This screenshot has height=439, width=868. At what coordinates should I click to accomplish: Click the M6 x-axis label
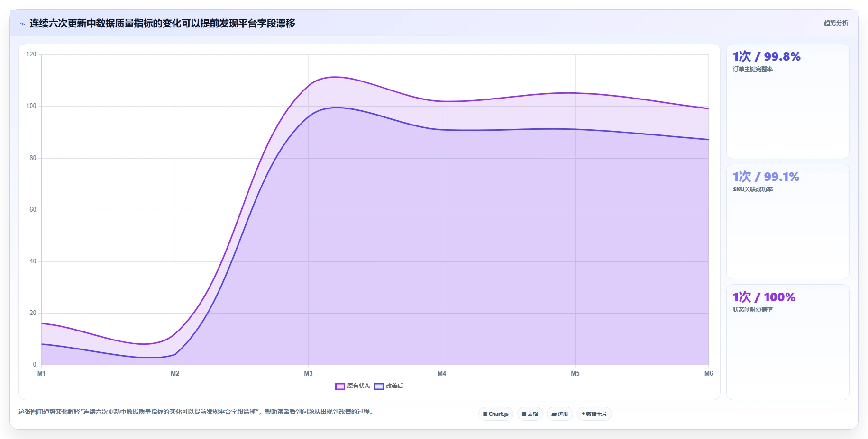tap(708, 374)
